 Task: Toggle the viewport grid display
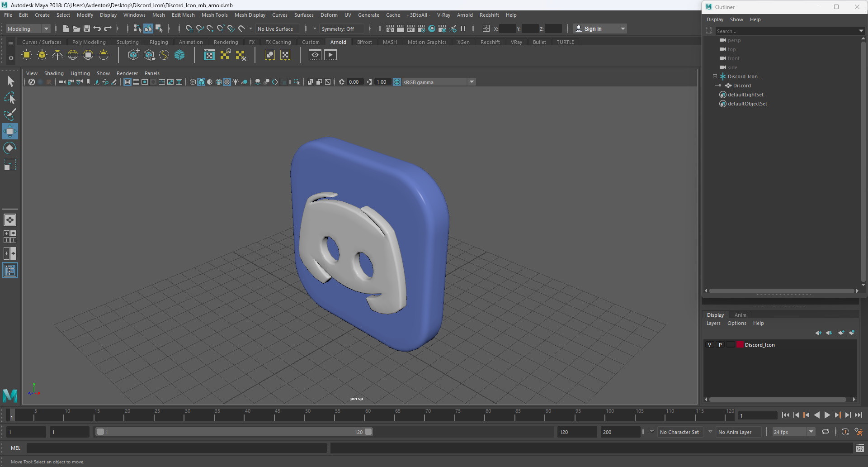(x=127, y=82)
